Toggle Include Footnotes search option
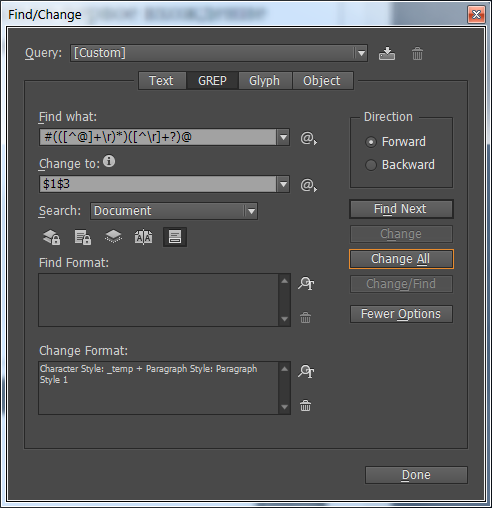The width and height of the screenshot is (492, 508). coord(175,237)
